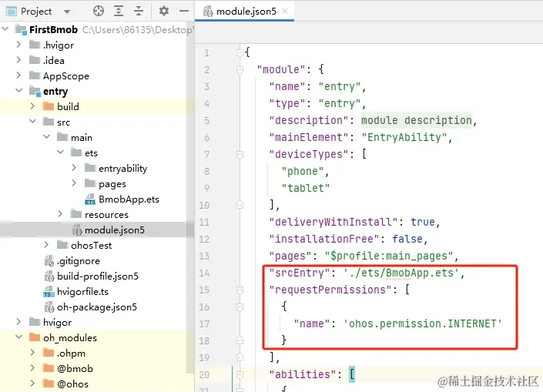Click the "requestPermissions" key in editor
This screenshot has height=392, width=543.
(x=330, y=290)
